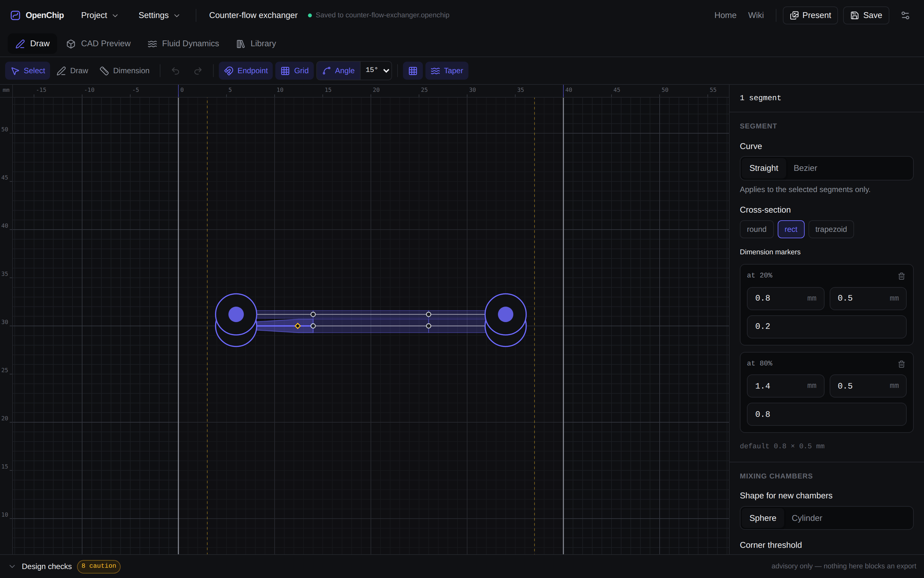Screen dimensions: 924x578
Task: Click the Save button
Action: tap(866, 15)
